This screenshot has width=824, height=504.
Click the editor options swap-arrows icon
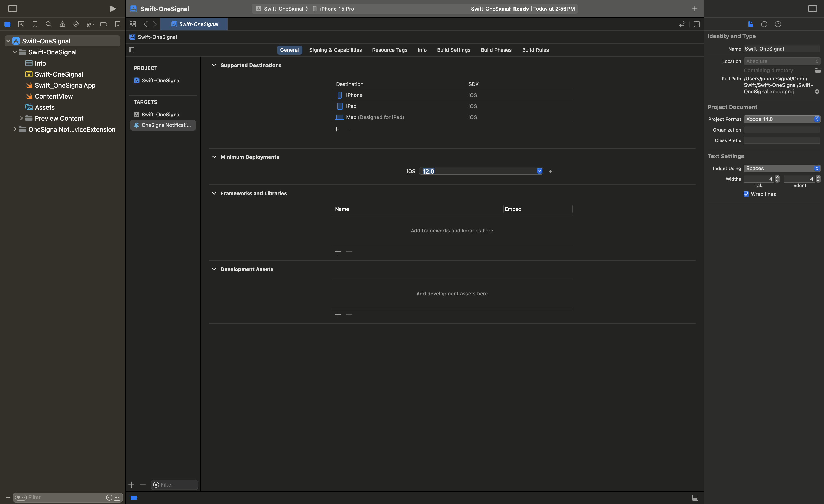click(x=681, y=24)
